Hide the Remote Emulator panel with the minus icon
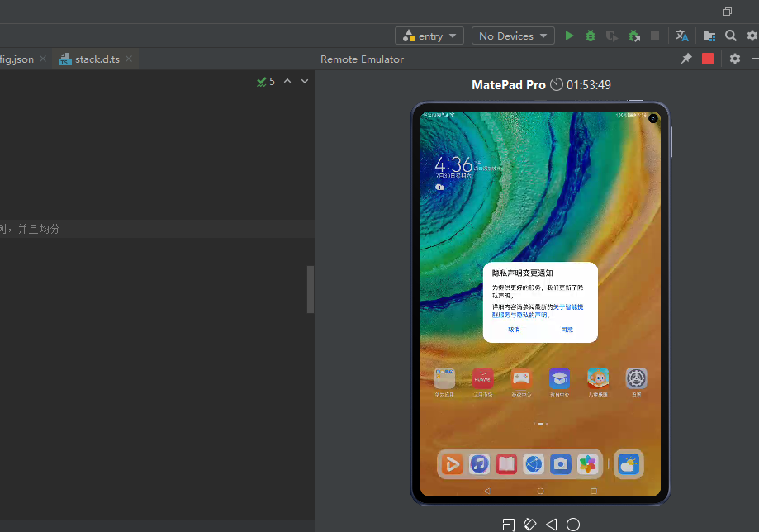The image size is (759, 532). (755, 59)
